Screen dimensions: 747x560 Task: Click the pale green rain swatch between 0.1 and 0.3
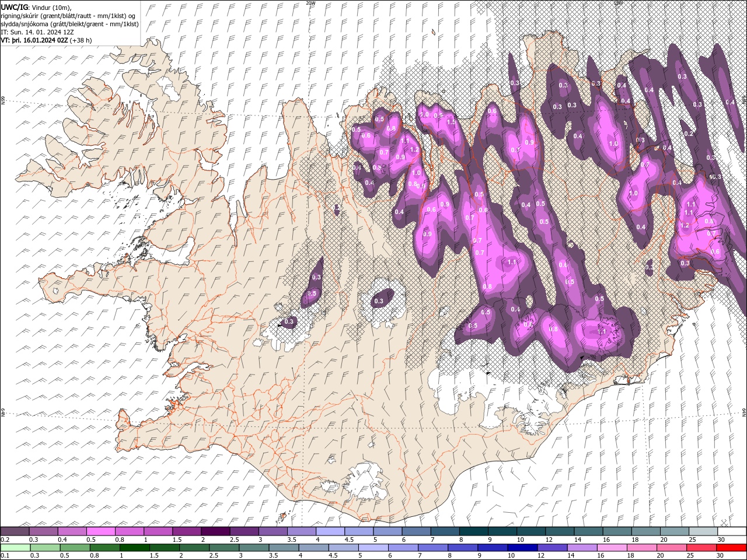click(x=16, y=547)
